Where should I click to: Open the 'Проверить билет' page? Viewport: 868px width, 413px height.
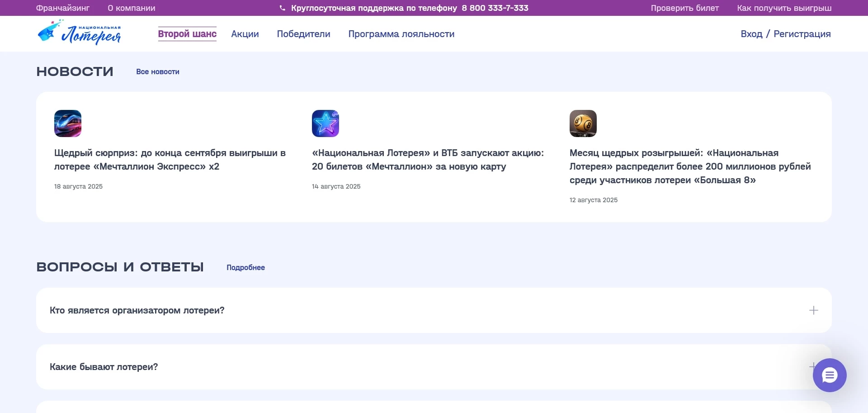[684, 8]
